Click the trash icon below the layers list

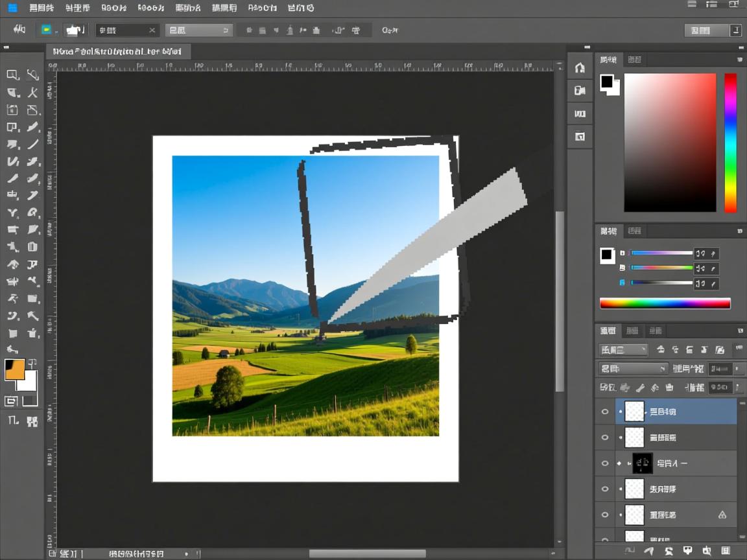(725, 551)
